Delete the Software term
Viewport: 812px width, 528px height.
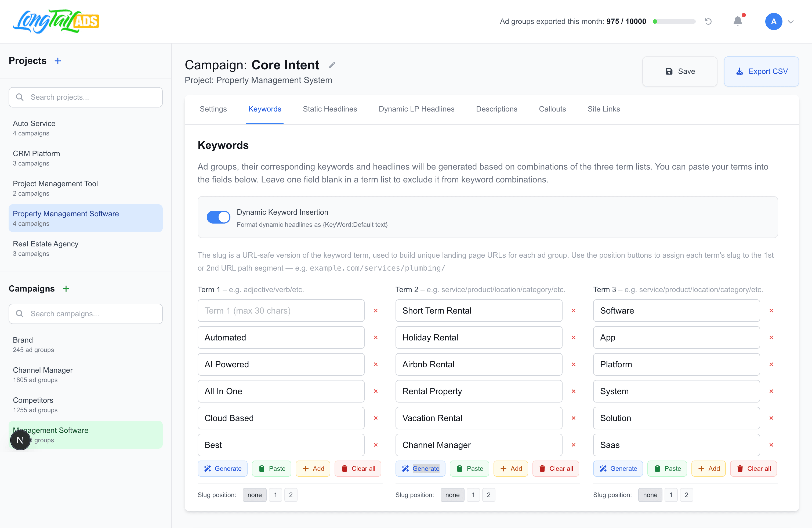click(771, 311)
